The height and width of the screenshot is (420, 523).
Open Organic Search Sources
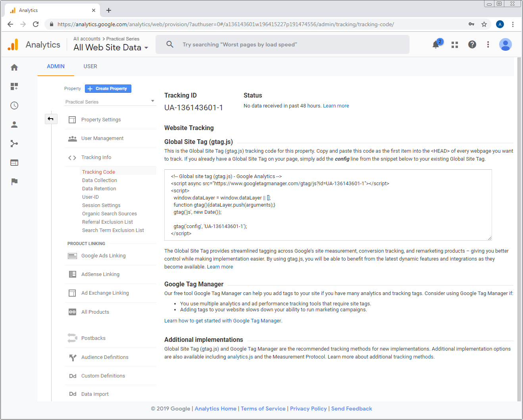pos(110,213)
